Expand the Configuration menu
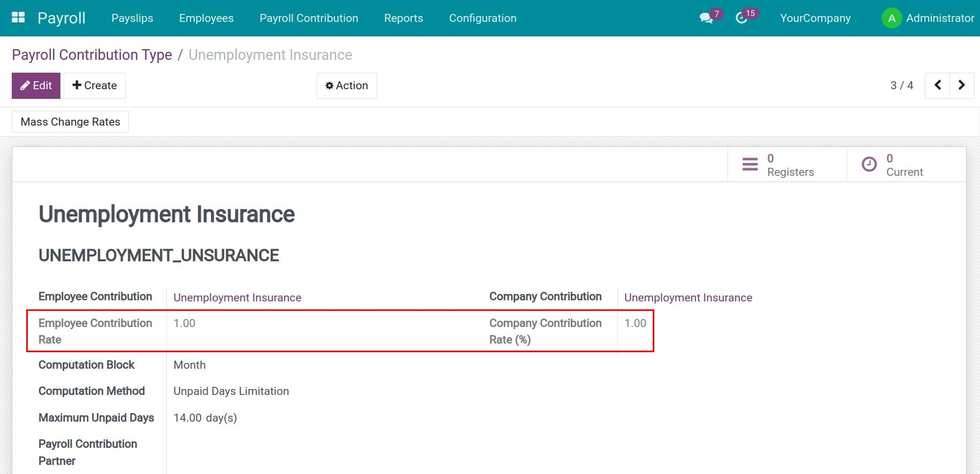This screenshot has height=474, width=980. [x=483, y=18]
